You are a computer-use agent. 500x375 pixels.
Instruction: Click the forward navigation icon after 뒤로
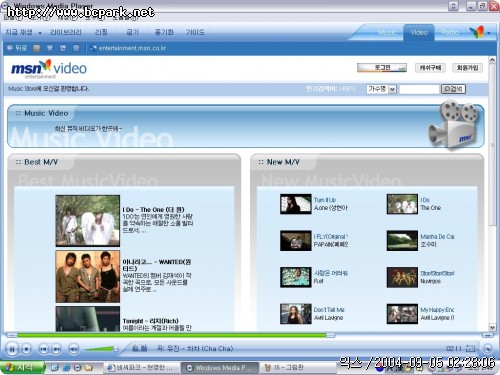[x=37, y=48]
